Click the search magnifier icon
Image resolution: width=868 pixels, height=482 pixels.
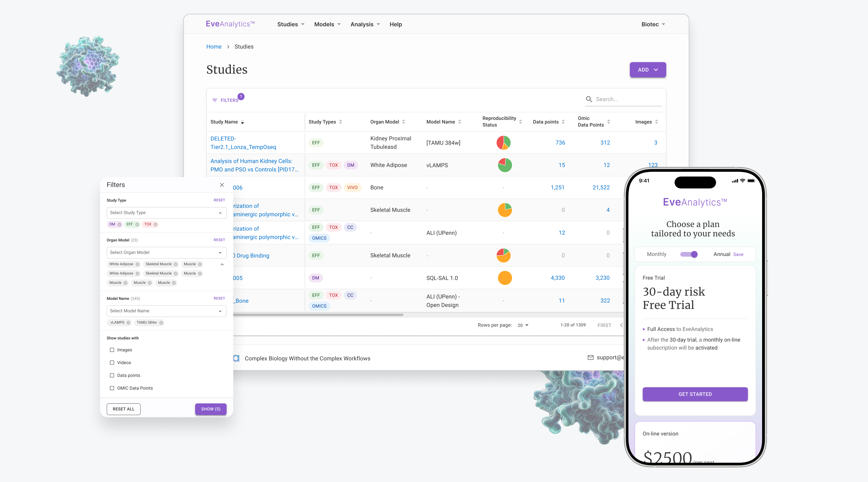pyautogui.click(x=589, y=99)
